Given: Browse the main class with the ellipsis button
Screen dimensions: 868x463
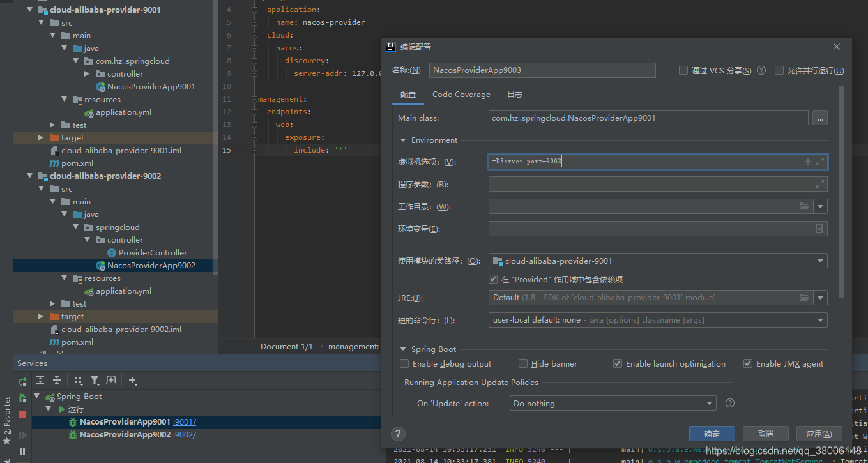Looking at the screenshot, I should pos(819,118).
